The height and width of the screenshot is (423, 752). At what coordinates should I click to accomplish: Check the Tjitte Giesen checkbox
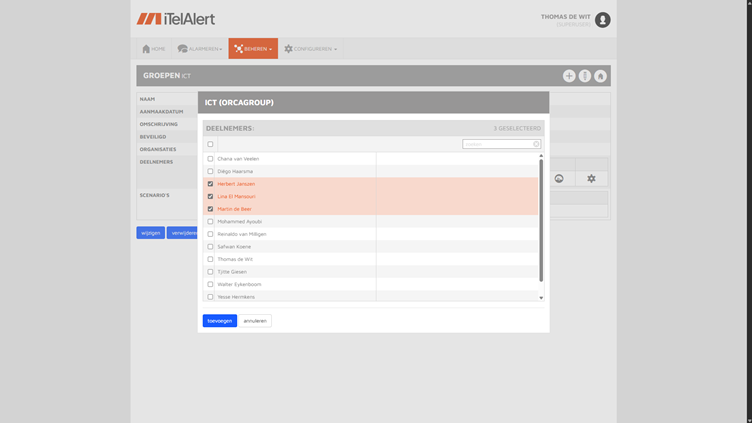pyautogui.click(x=210, y=272)
